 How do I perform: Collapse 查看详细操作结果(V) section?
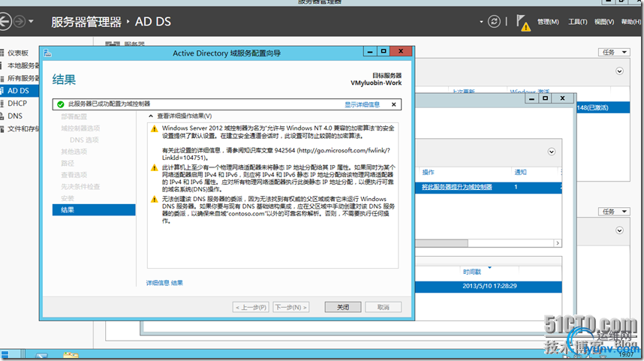[151, 116]
